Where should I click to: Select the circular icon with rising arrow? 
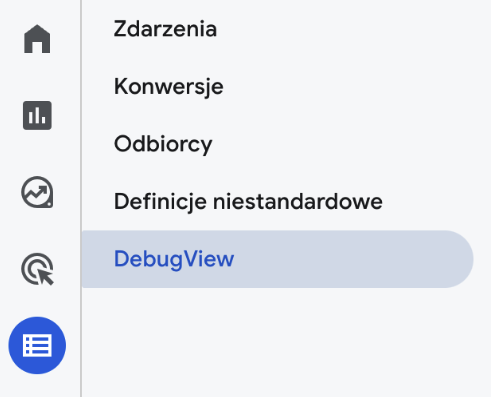pos(37,192)
